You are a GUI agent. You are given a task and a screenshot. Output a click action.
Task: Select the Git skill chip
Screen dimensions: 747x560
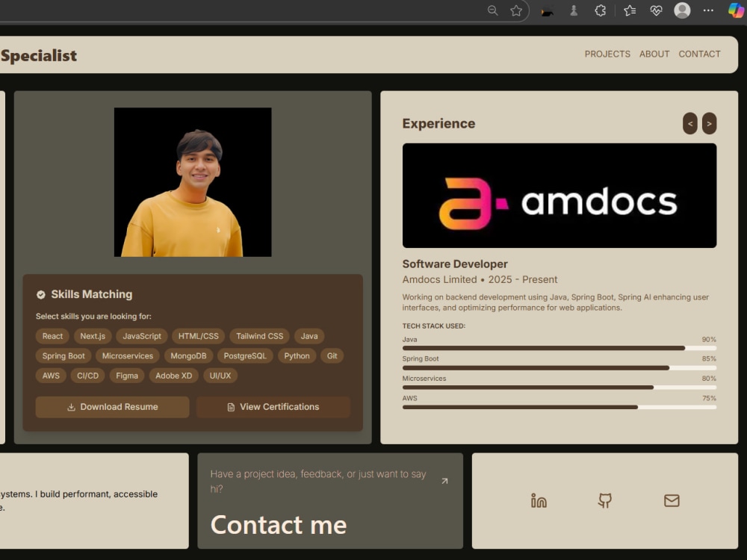click(x=332, y=355)
